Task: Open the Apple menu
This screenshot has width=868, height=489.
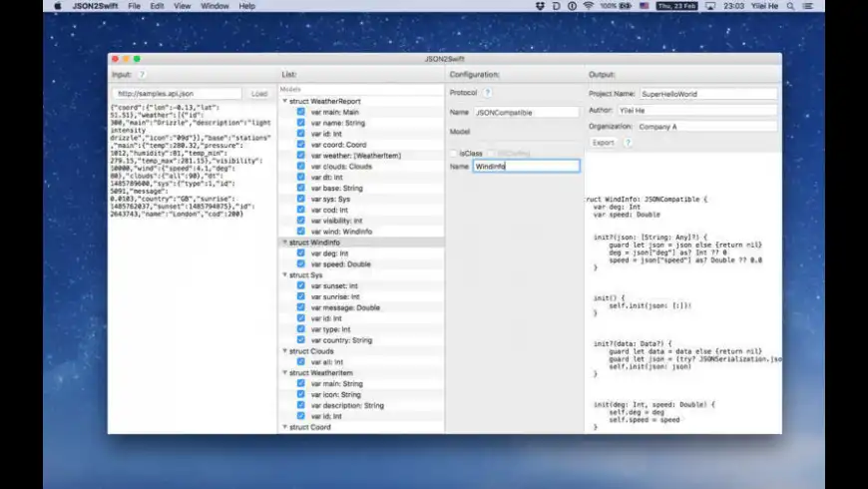Action: (x=57, y=6)
